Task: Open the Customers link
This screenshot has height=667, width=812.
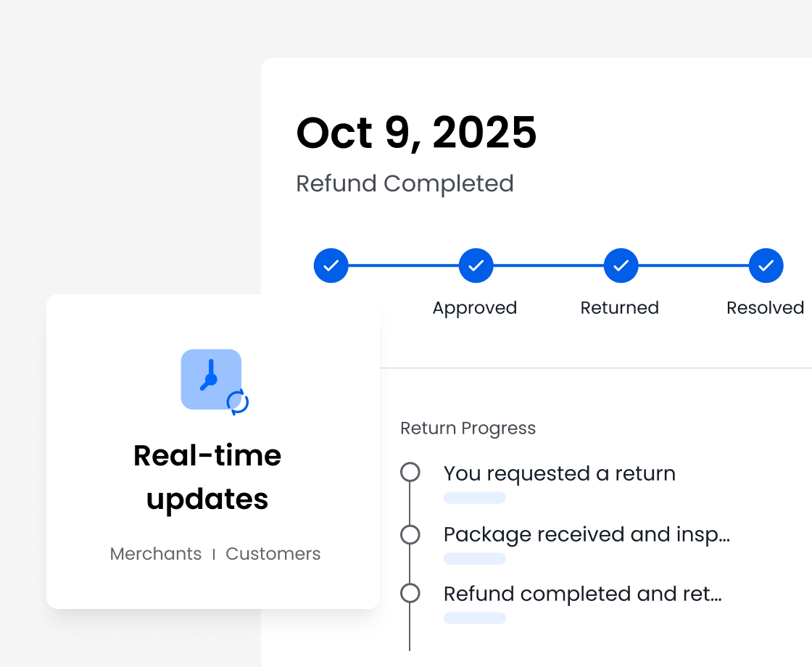Action: (273, 554)
